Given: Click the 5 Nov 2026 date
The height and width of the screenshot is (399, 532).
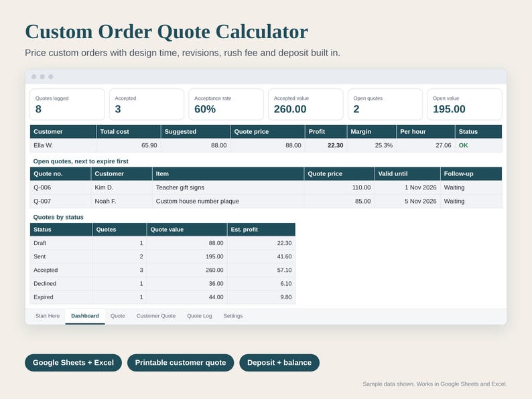Looking at the screenshot, I should (407, 202).
